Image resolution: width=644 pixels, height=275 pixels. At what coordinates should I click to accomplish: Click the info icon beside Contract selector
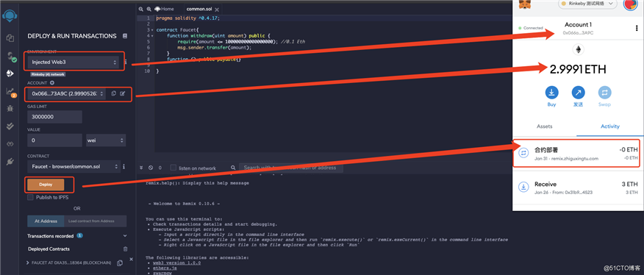(x=124, y=166)
